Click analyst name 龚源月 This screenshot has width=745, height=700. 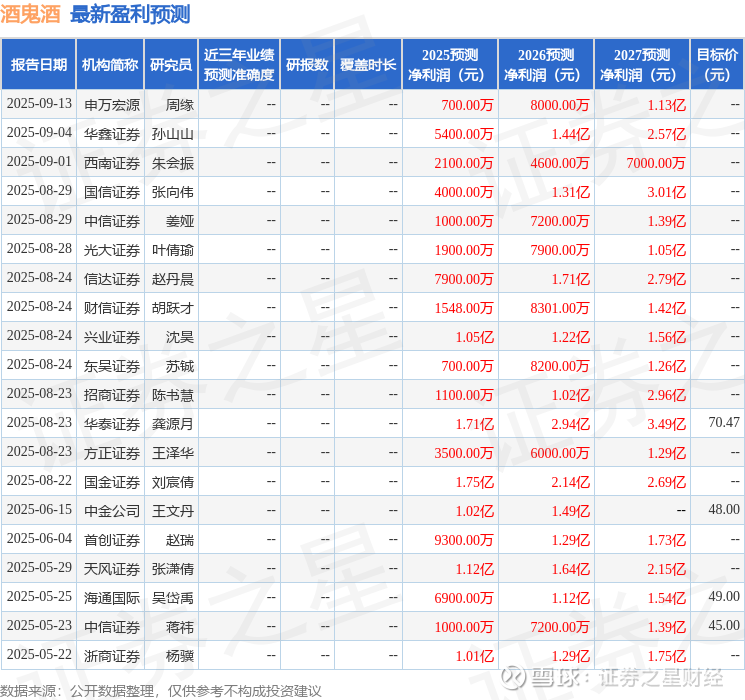pyautogui.click(x=172, y=424)
